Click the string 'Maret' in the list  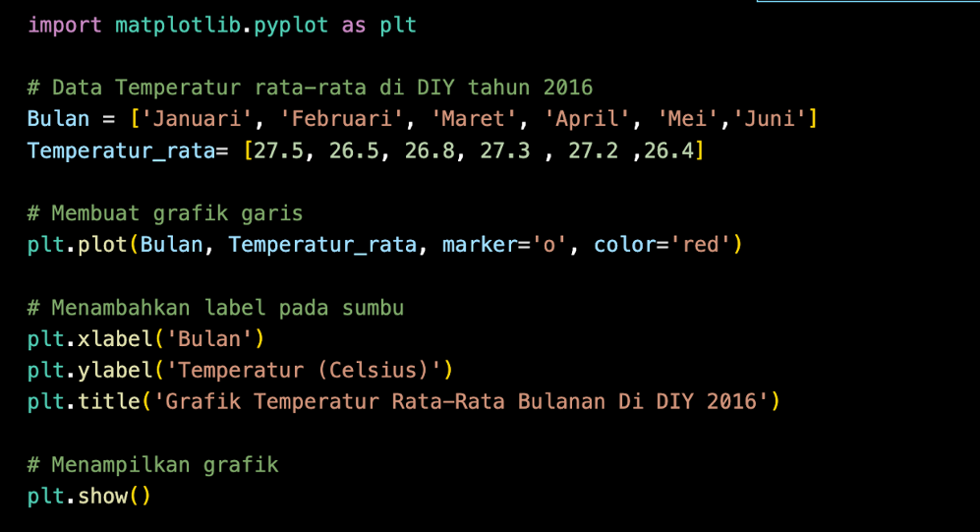(x=474, y=119)
